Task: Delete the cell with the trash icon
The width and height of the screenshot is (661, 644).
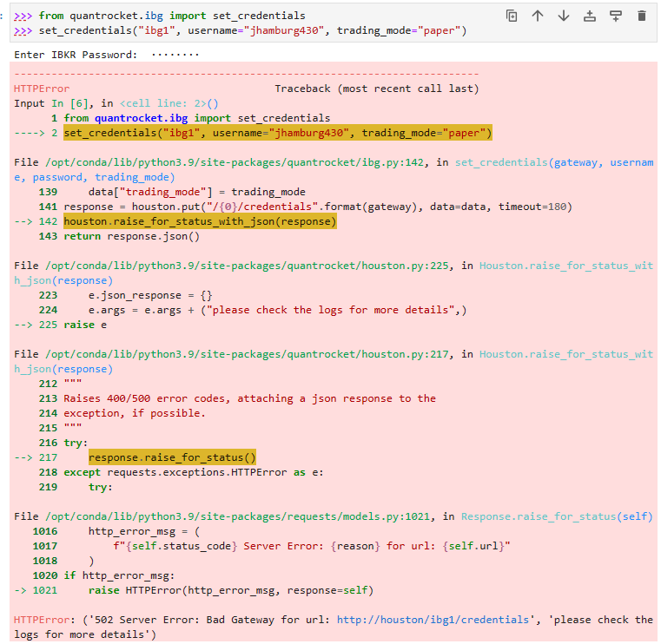Action: (x=642, y=16)
